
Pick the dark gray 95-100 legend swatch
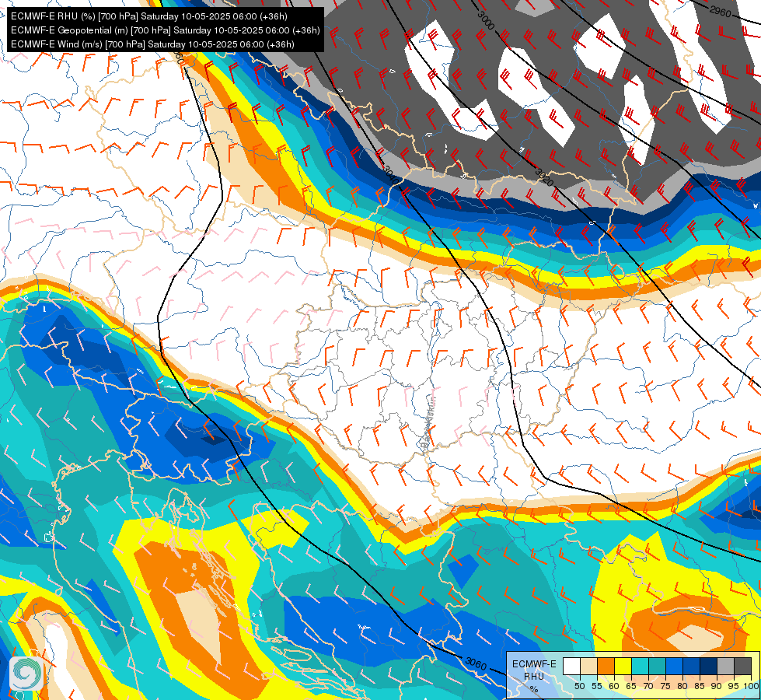click(742, 666)
